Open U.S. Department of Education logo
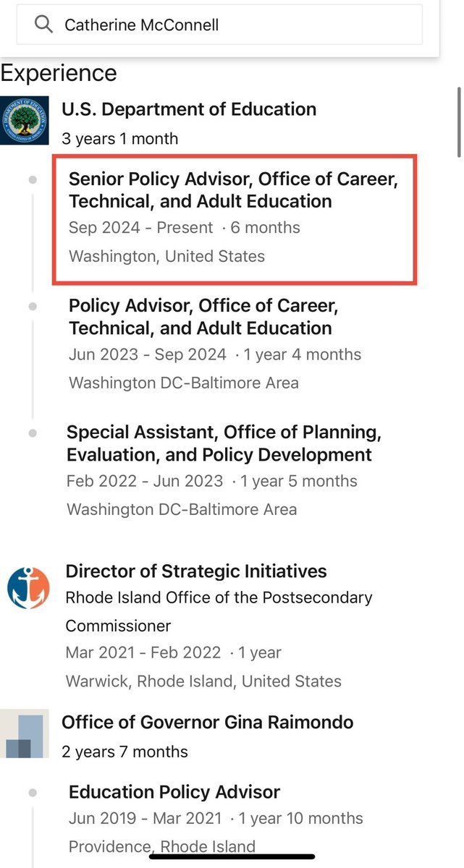This screenshot has height=868, width=464. coord(24,120)
